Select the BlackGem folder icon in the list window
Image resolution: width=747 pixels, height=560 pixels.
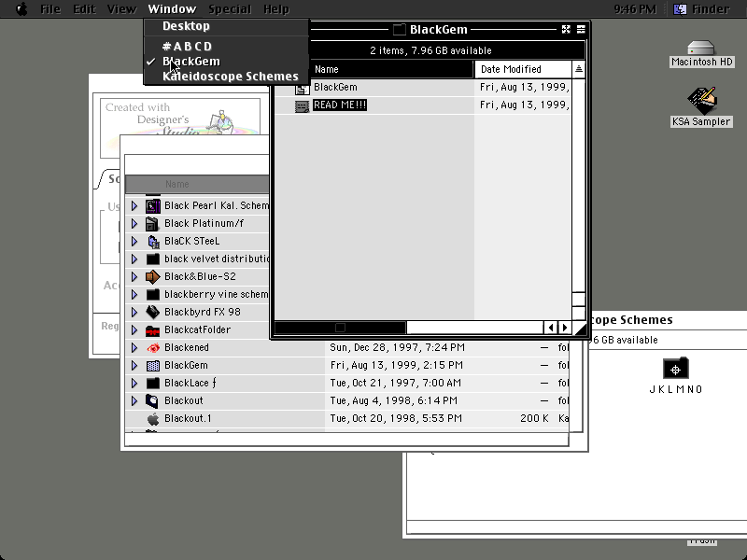tap(153, 366)
